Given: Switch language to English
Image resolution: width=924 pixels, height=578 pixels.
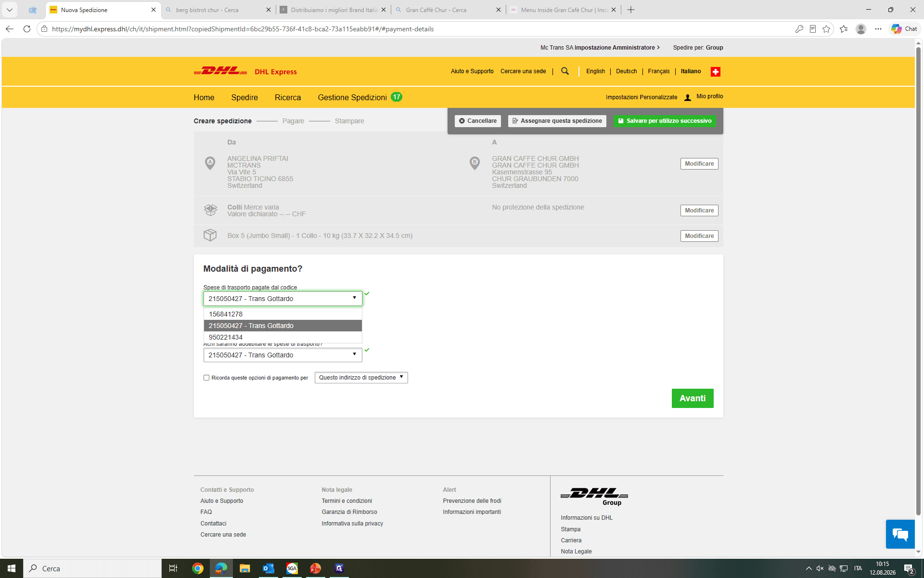Looking at the screenshot, I should click(x=595, y=71).
